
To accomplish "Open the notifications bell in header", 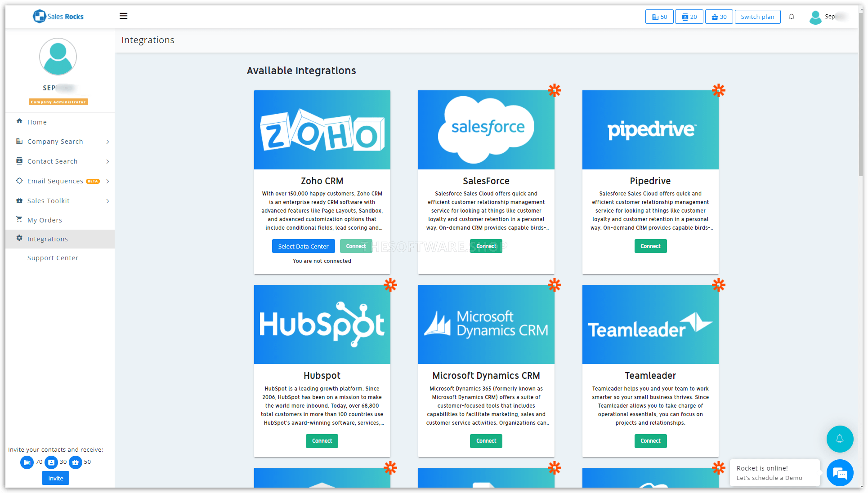I will pyautogui.click(x=792, y=17).
